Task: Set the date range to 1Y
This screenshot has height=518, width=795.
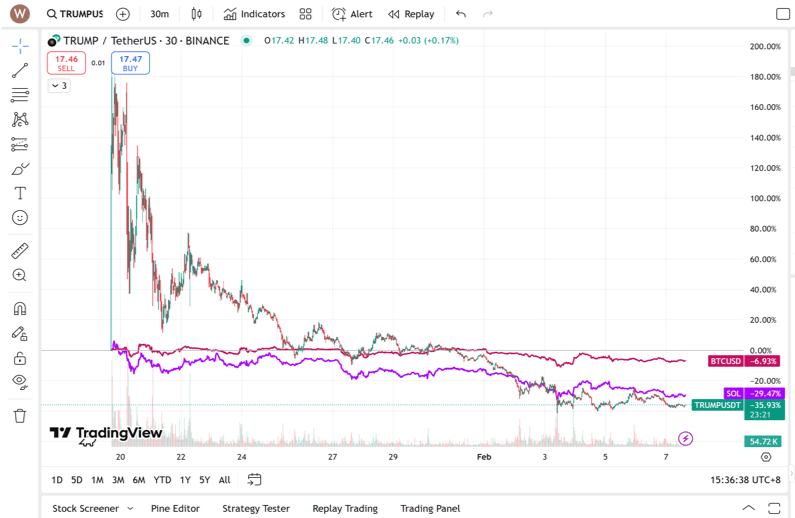Action: point(185,480)
